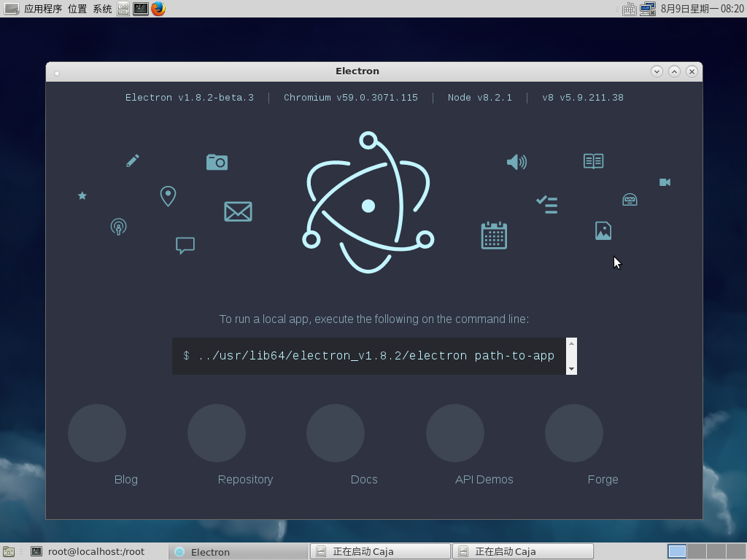Switch to the third workspace
Viewport: 747px width, 560px height.
tap(716, 551)
